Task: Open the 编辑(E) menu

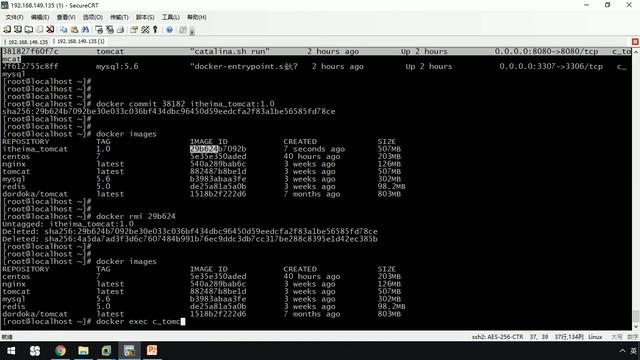Action: [x=40, y=17]
